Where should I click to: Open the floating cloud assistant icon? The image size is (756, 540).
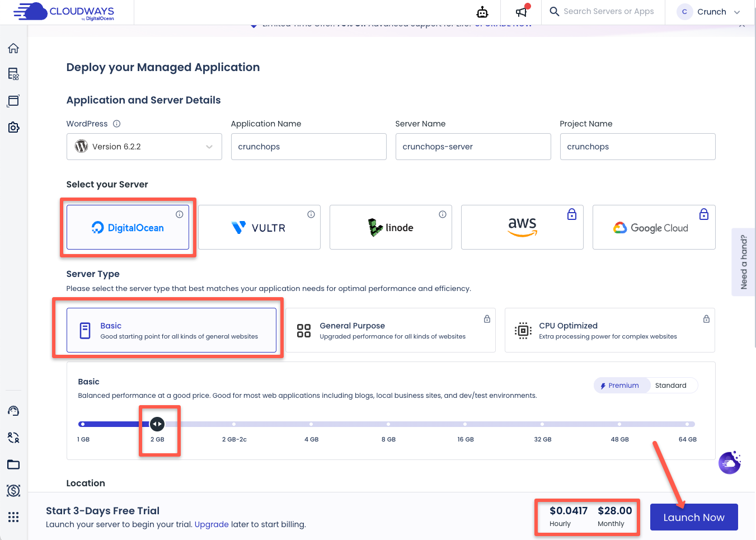tap(730, 463)
